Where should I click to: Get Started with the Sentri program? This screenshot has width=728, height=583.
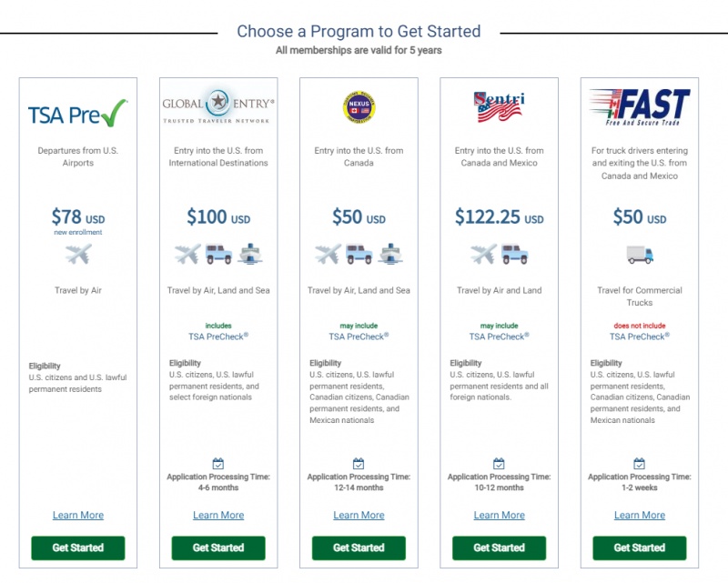(x=499, y=548)
